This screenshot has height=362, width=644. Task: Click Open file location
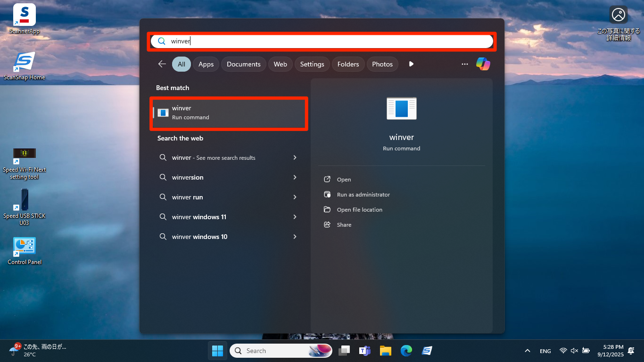click(359, 210)
